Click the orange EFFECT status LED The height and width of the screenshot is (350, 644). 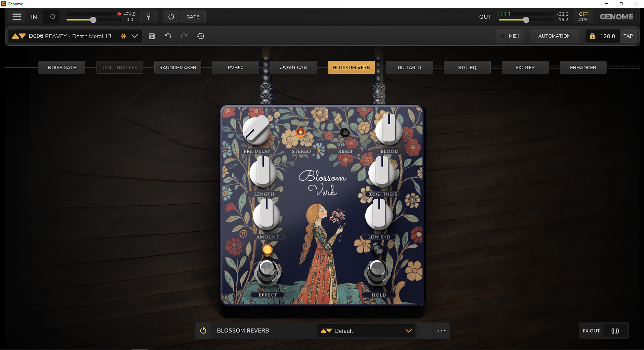point(267,250)
